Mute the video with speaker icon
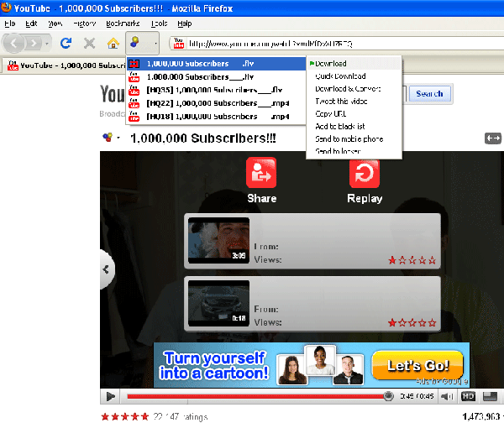 point(447,397)
